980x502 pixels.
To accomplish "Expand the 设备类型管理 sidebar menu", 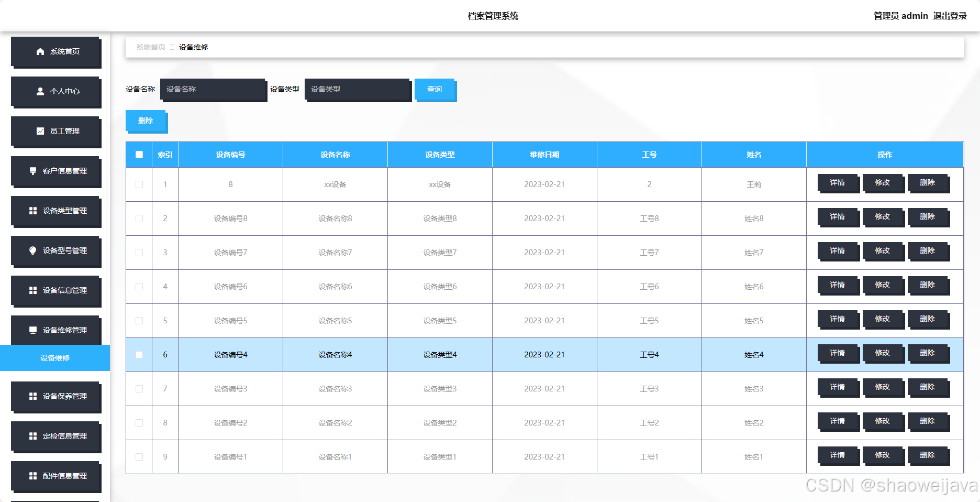I will click(55, 211).
